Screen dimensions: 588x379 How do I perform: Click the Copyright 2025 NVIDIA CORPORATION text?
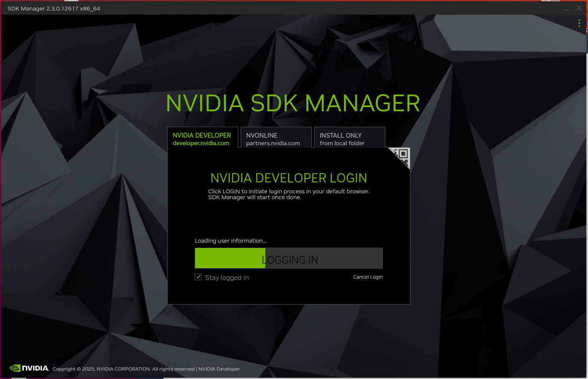tap(124, 369)
